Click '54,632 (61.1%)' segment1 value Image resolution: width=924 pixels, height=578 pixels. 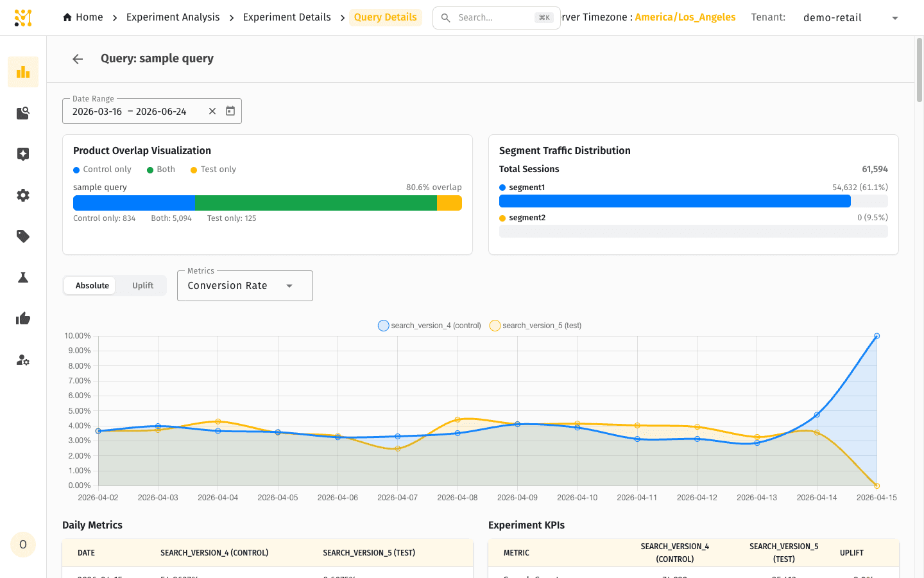pos(860,188)
